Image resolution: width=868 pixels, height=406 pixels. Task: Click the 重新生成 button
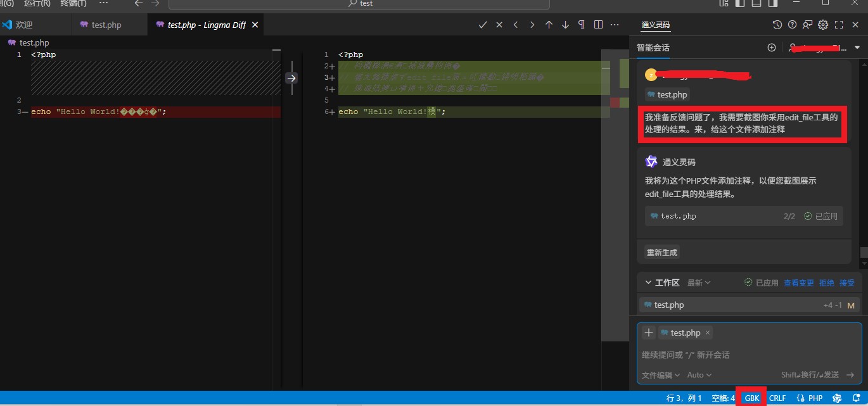pos(662,252)
